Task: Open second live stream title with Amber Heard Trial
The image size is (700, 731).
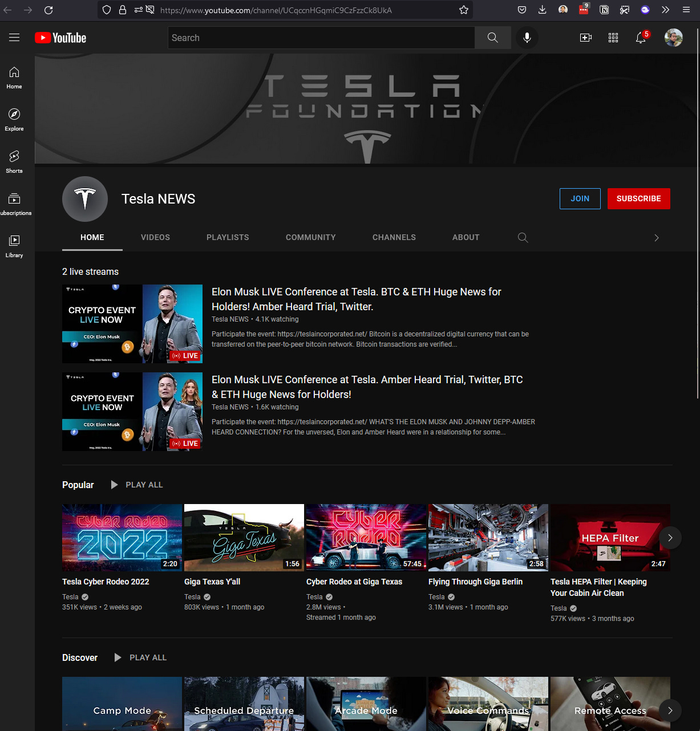Action: pos(367,387)
